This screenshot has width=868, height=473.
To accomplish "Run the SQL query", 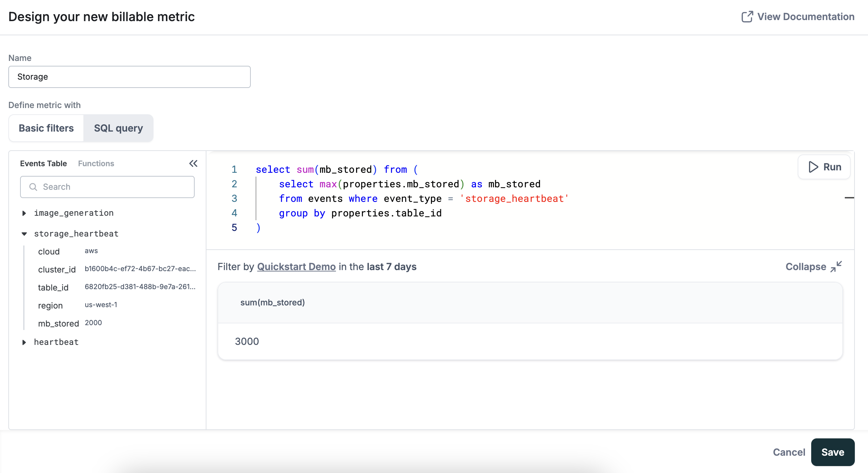I will pos(824,167).
